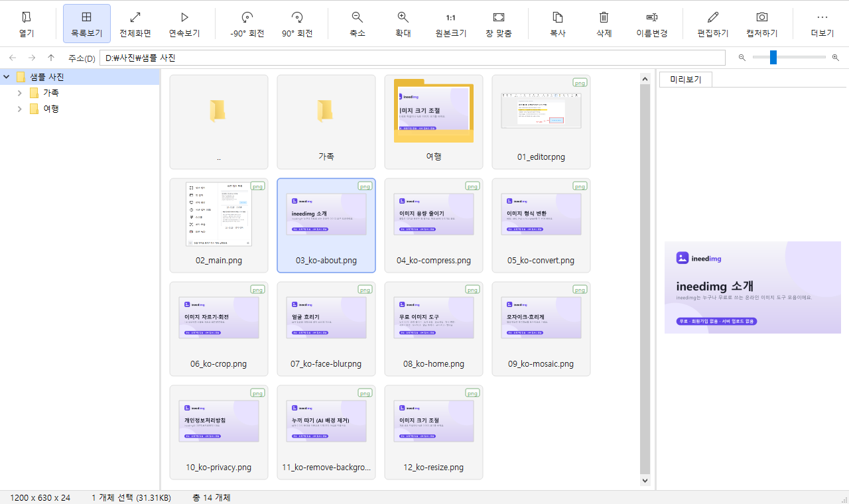Toggle the 목록보기 list view button

point(87,24)
